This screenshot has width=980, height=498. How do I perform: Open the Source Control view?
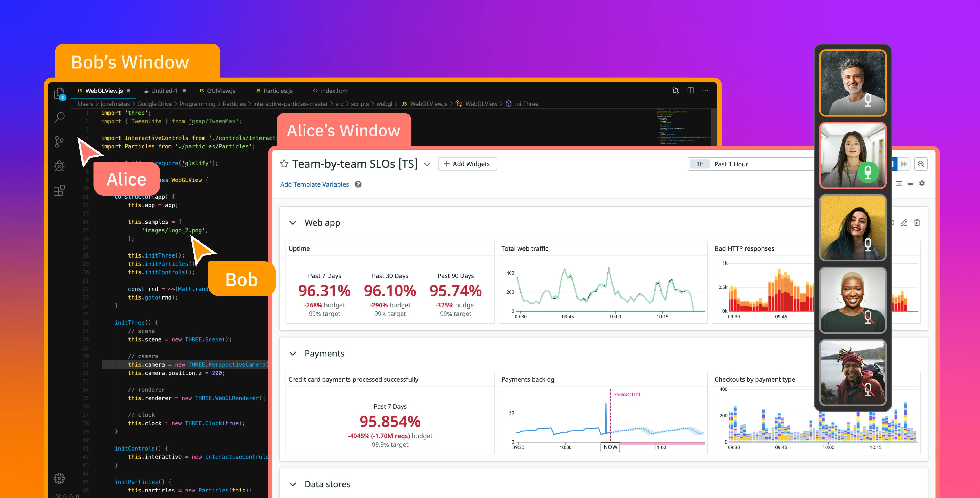click(x=59, y=142)
